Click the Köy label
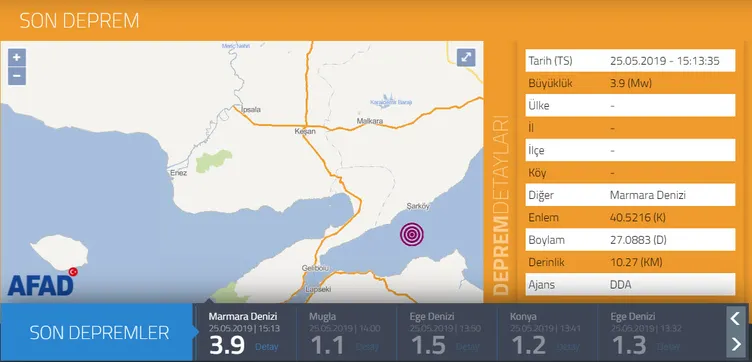 click(537, 173)
